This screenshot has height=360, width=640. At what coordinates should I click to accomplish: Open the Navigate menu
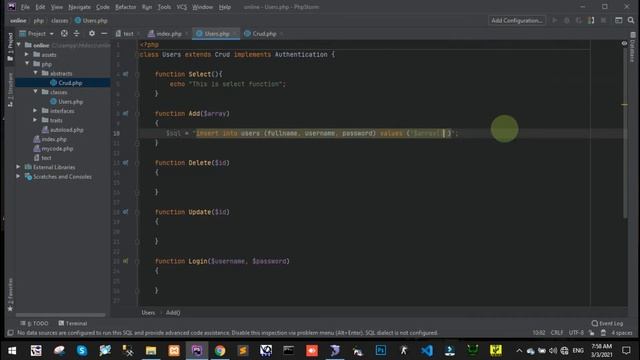(x=79, y=7)
